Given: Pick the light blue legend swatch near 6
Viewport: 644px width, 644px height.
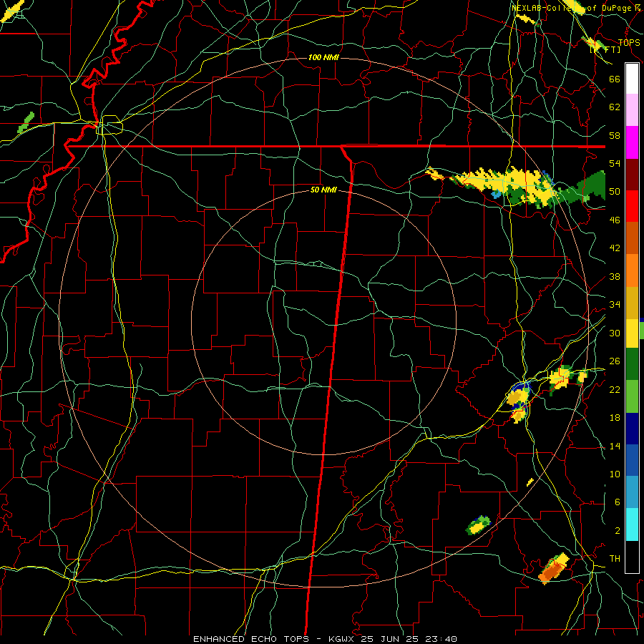Looking at the screenshot, I should [632, 492].
